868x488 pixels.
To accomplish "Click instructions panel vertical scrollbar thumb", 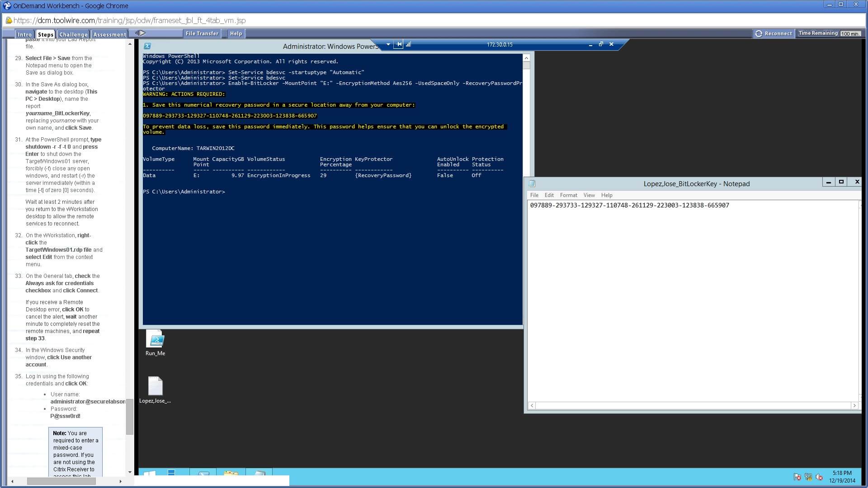I will pyautogui.click(x=129, y=416).
